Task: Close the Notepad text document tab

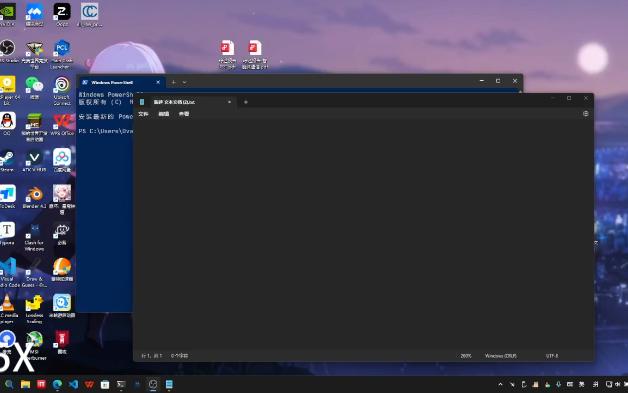Action: 229,102
